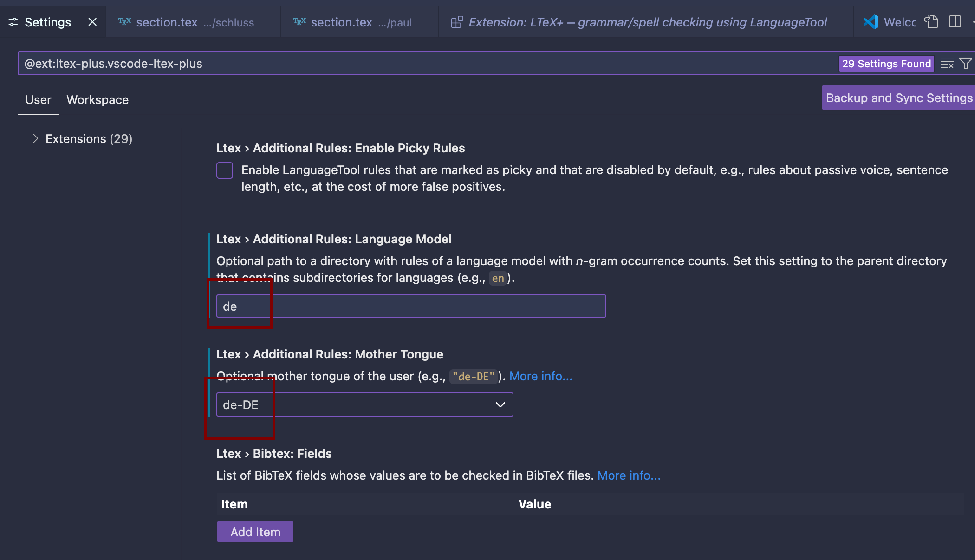Click the extension icon on LTeX+ tab
This screenshot has width=975, height=560.
pyautogui.click(x=457, y=22)
